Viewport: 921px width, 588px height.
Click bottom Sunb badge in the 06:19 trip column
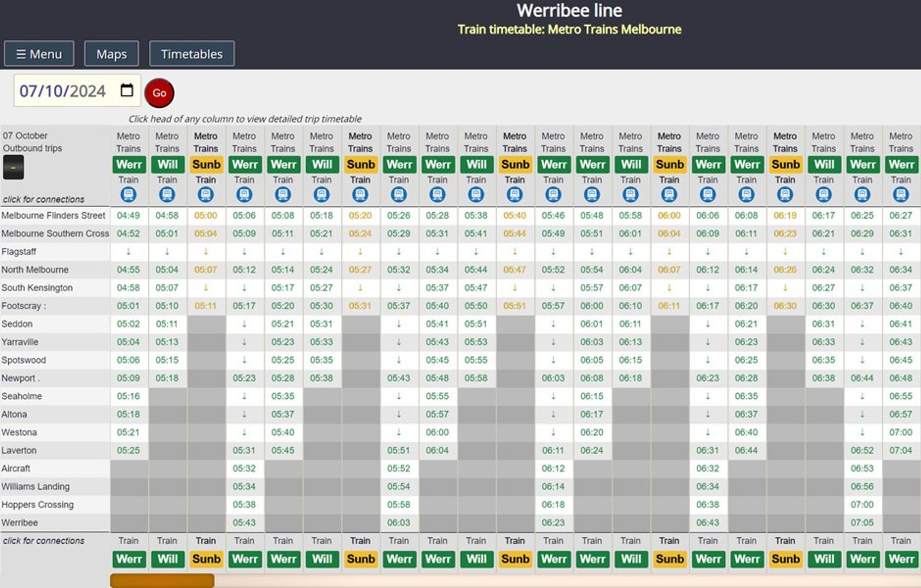[x=786, y=559]
